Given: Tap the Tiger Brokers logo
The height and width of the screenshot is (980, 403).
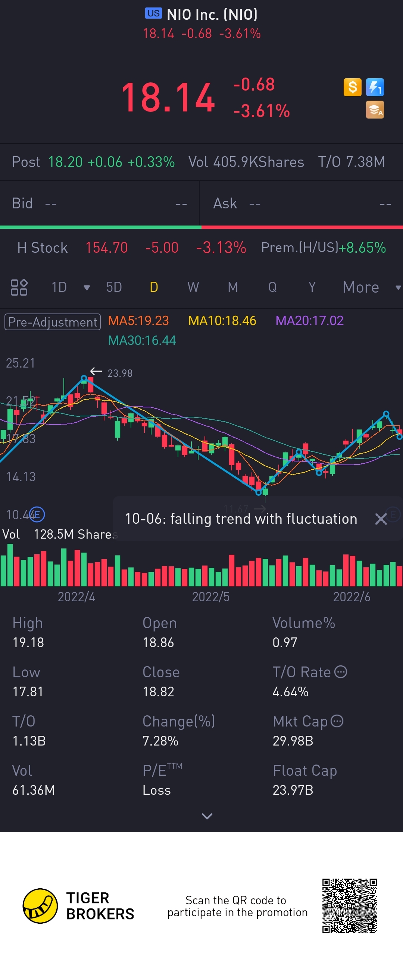Looking at the screenshot, I should tap(78, 906).
